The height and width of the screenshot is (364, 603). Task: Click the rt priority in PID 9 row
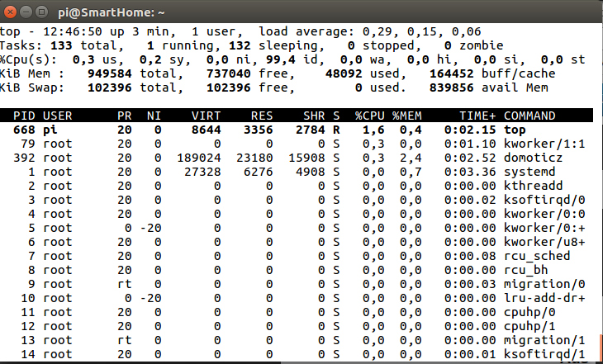click(x=124, y=284)
